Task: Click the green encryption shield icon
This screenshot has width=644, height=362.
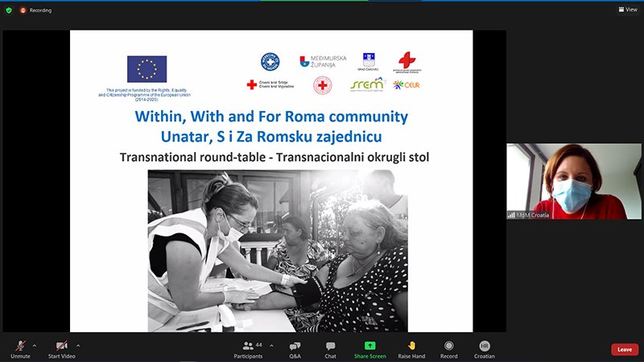Action: point(9,10)
